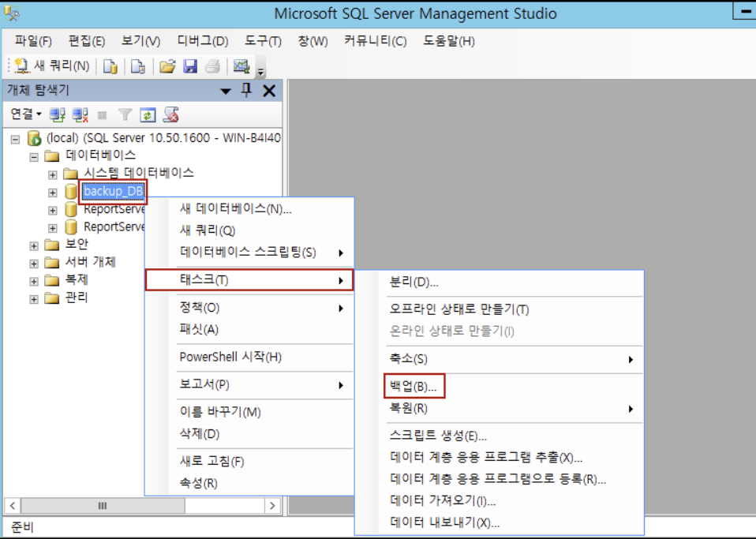Open the 보고서(P) submenu
The width and height of the screenshot is (756, 539).
(x=249, y=385)
